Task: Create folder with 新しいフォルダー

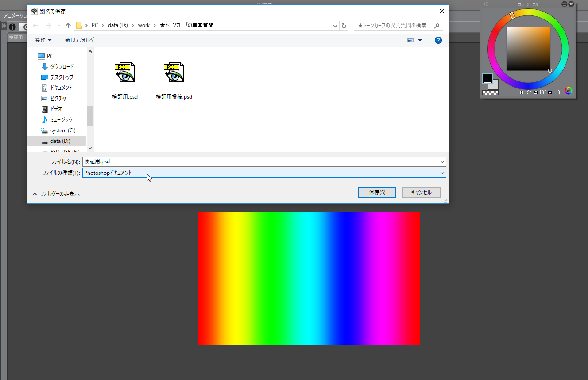Action: (81, 40)
